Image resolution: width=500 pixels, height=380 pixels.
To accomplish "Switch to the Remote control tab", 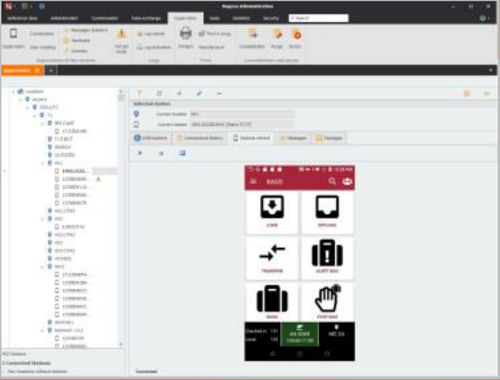I will (252, 138).
